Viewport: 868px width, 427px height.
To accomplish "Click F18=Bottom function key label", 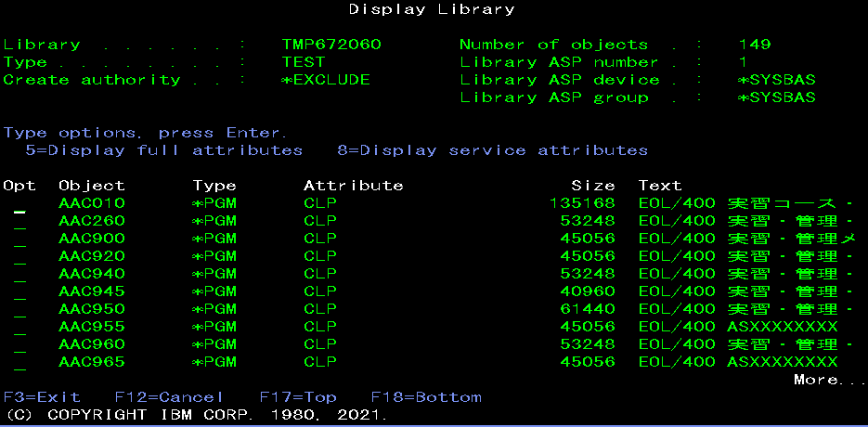I will [x=426, y=397].
